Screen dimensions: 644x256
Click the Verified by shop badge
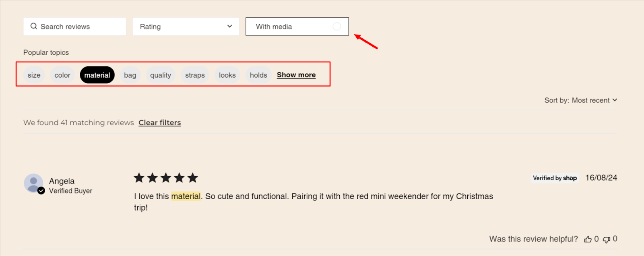(555, 178)
